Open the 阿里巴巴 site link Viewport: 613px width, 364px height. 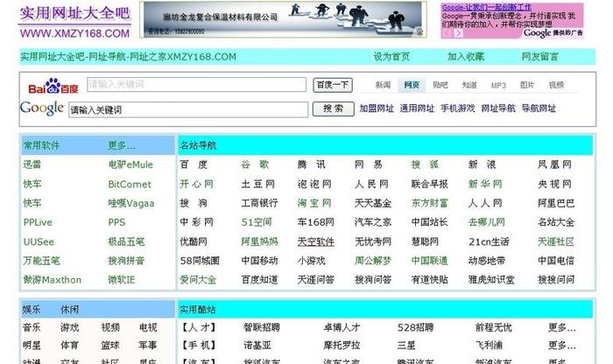pos(556,203)
